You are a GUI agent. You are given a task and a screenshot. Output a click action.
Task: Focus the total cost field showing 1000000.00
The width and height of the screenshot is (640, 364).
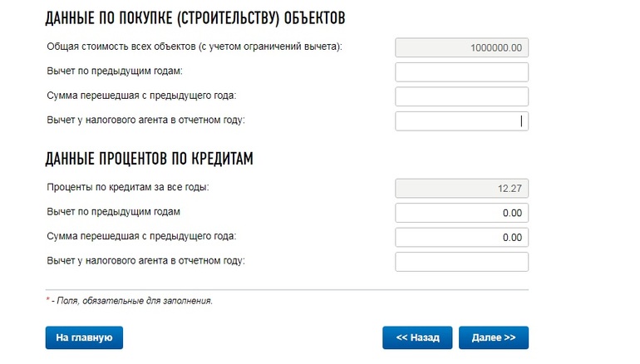point(461,47)
